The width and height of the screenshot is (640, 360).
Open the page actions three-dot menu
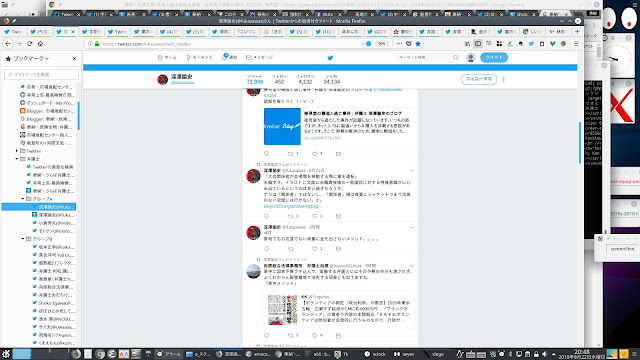[x=399, y=44]
